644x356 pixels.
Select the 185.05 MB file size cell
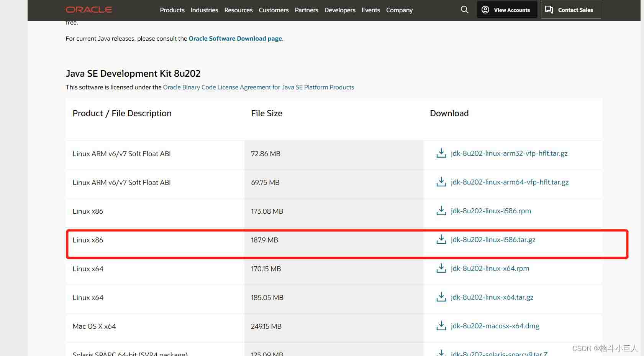click(x=334, y=298)
